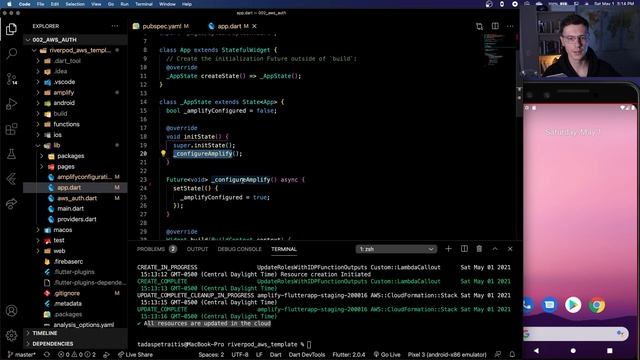Open the Extensions view
Screen dimensions: 640x360
click(11, 129)
